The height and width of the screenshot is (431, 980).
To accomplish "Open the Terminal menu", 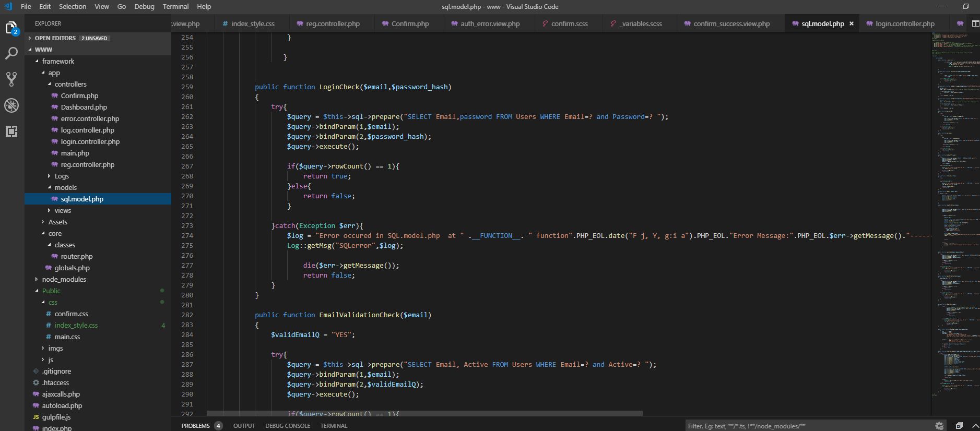I will [175, 6].
